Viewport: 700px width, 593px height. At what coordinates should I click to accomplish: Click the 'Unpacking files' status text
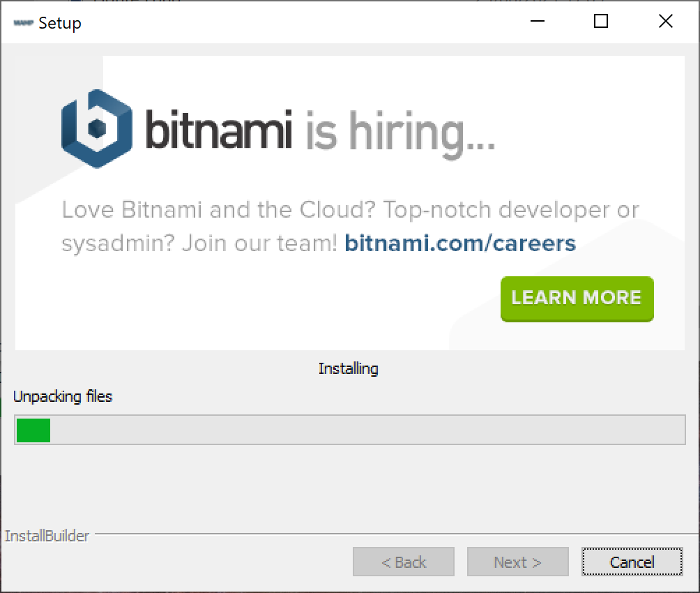(63, 396)
